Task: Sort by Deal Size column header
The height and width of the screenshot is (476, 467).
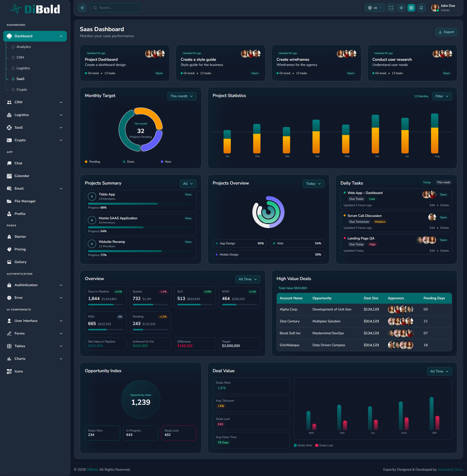Action: coord(371,298)
